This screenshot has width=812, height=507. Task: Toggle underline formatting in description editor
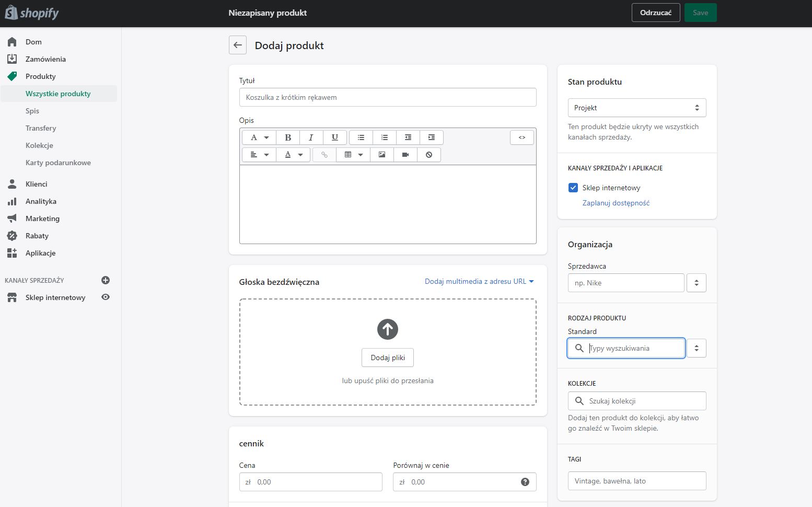click(x=335, y=137)
